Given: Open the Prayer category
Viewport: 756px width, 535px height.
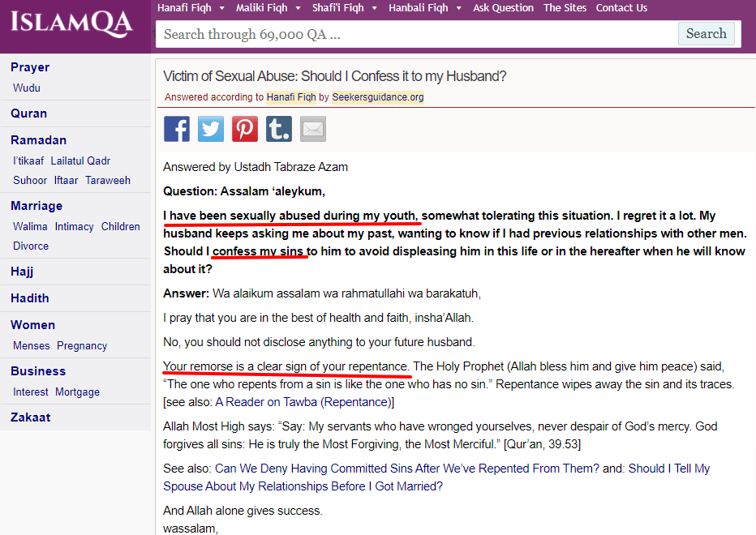Looking at the screenshot, I should click(x=30, y=67).
